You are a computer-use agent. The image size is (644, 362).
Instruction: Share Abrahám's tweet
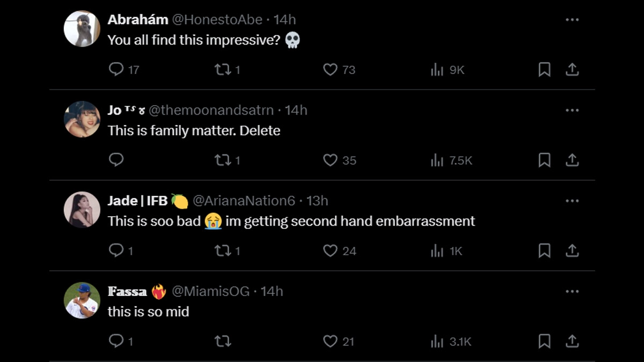[x=572, y=69]
